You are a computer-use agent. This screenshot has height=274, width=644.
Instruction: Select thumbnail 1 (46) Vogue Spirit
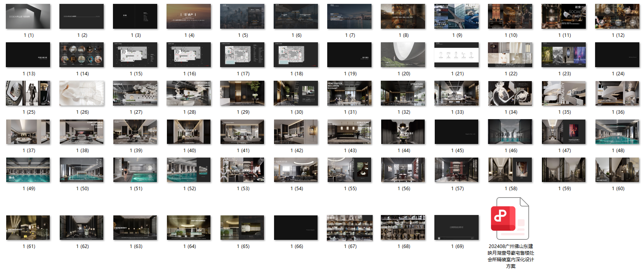(510, 132)
